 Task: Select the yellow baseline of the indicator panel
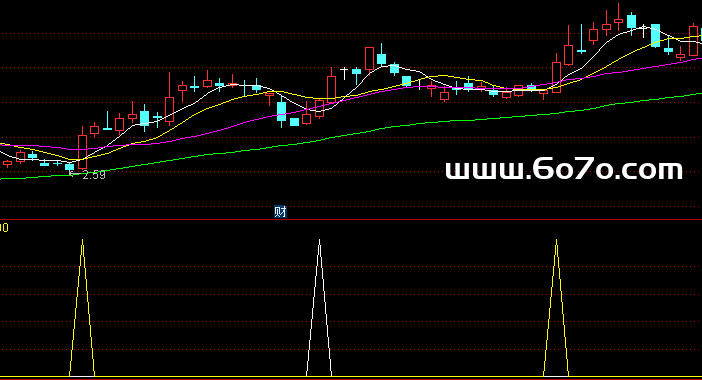(351, 377)
